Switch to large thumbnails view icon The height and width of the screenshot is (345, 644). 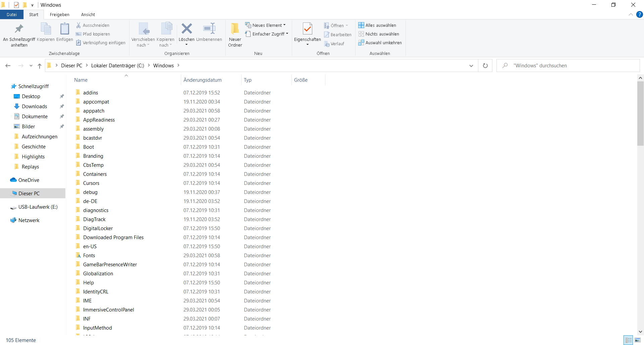[638, 340]
